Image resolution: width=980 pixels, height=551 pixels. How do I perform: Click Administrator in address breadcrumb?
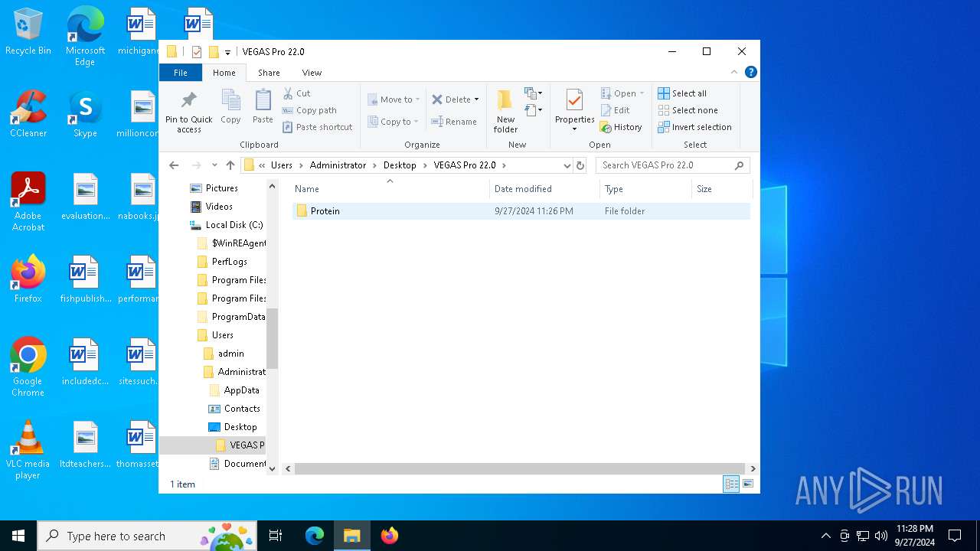[x=338, y=165]
